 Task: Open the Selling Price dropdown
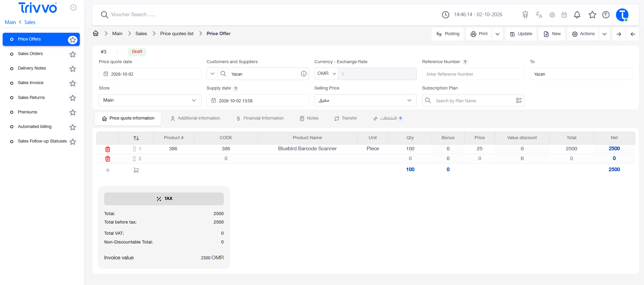click(x=365, y=100)
